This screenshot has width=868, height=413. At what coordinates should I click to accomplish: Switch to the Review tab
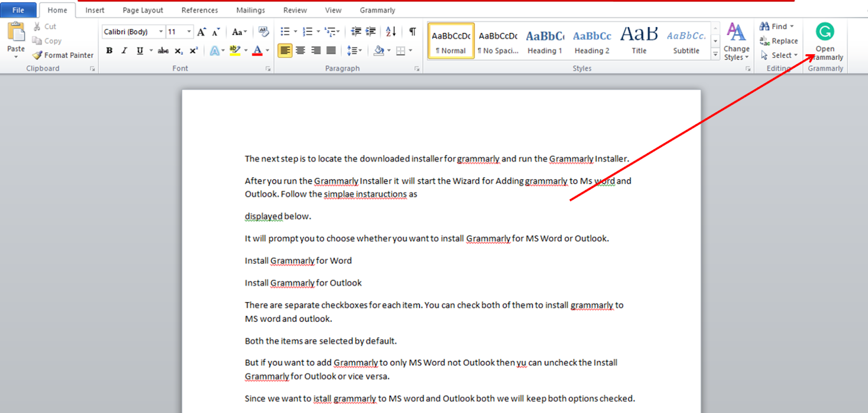coord(295,10)
